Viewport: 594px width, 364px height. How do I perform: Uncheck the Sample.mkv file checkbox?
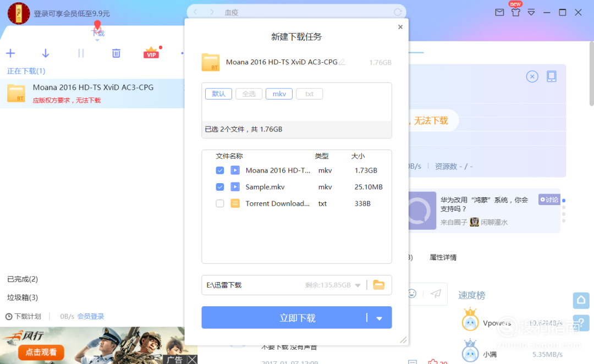(x=219, y=187)
